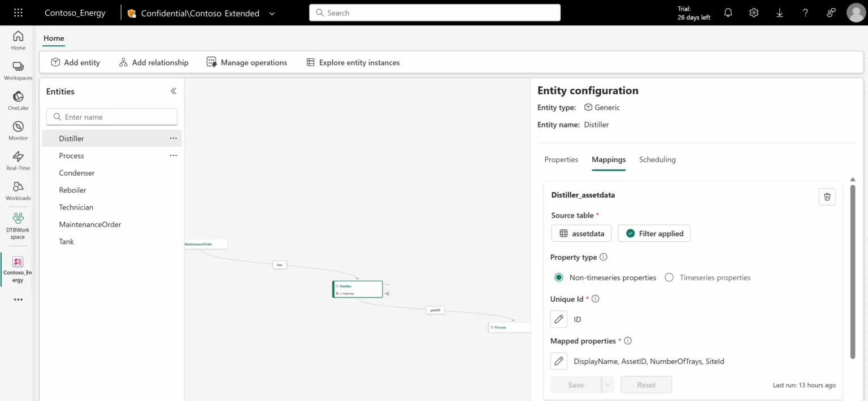Open the settings gear icon

click(x=753, y=12)
